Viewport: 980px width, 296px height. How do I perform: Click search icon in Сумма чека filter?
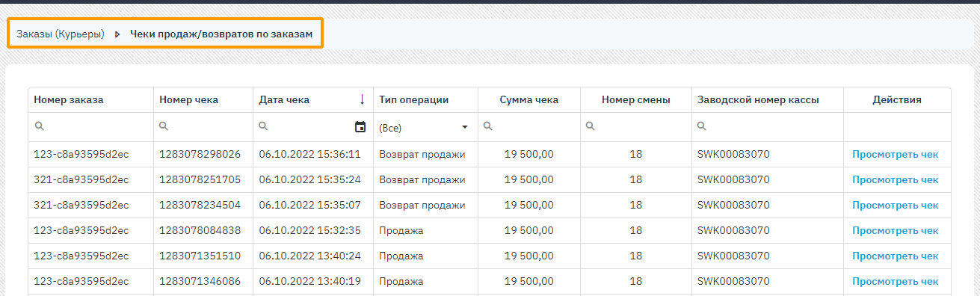pyautogui.click(x=487, y=127)
